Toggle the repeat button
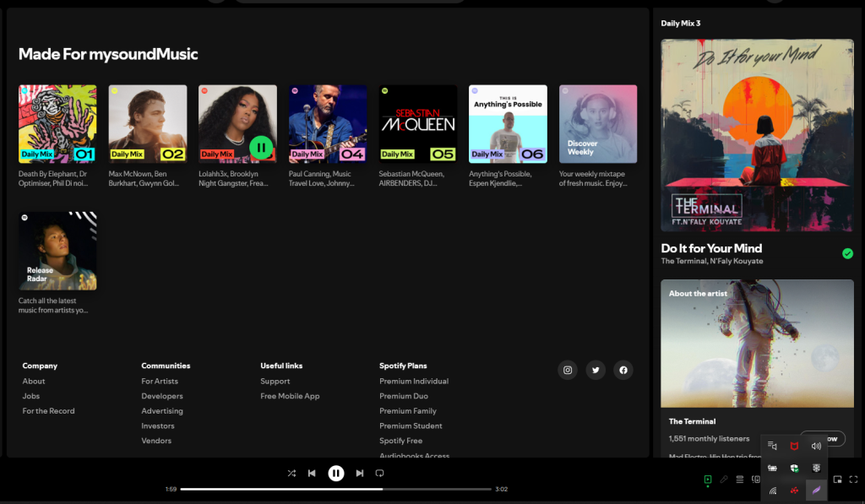 tap(379, 473)
